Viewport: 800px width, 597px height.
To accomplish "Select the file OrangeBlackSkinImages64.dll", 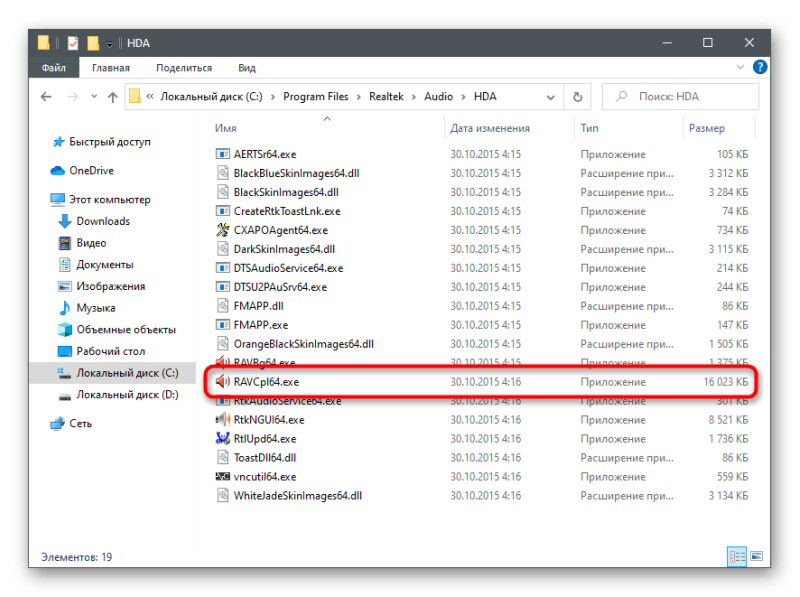I will pos(304,344).
